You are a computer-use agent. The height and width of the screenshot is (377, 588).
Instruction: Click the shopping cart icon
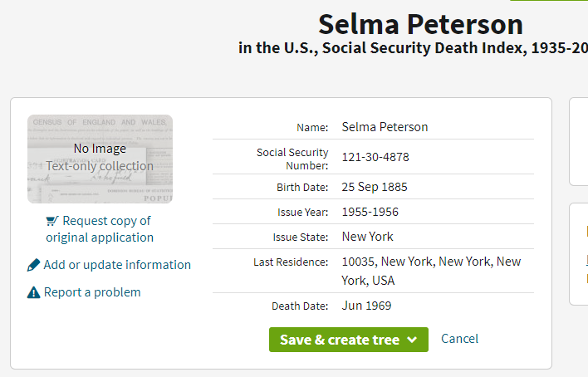click(52, 221)
